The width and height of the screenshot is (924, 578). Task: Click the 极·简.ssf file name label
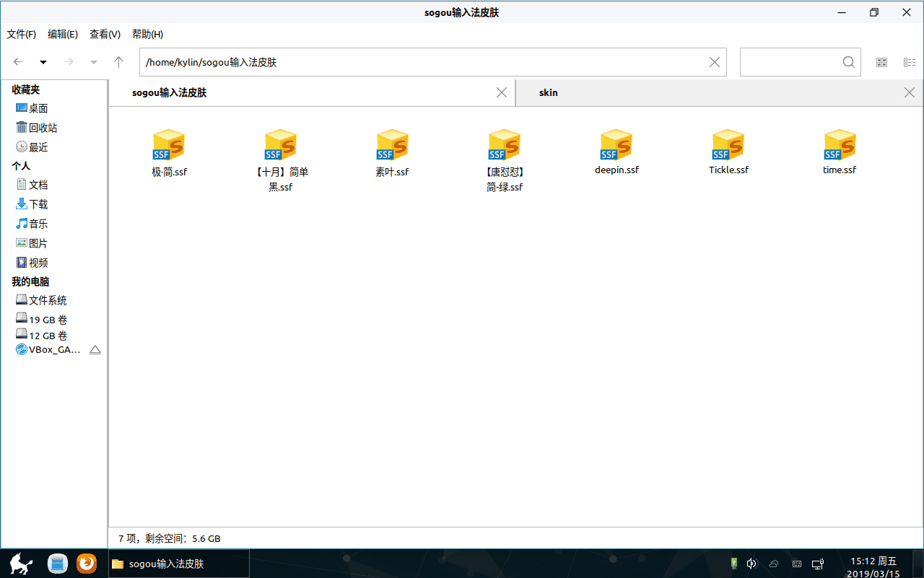[169, 172]
